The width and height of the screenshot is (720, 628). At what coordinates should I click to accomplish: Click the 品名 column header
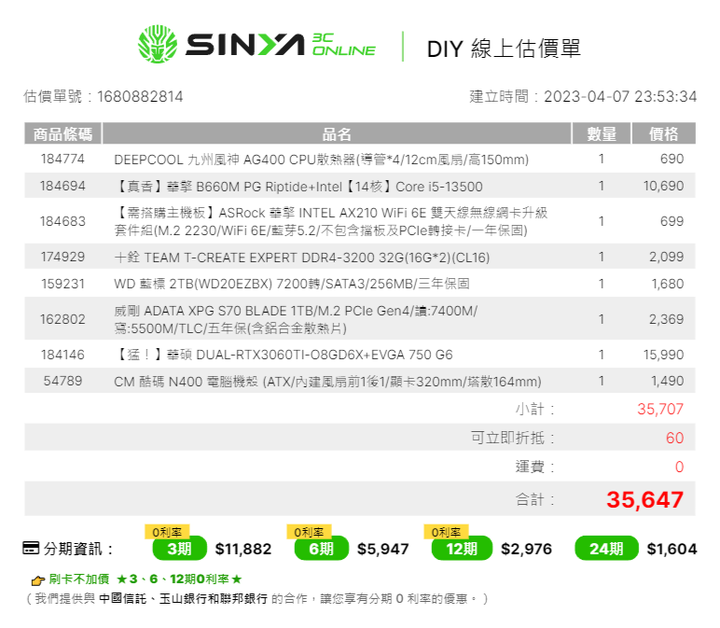[337, 134]
